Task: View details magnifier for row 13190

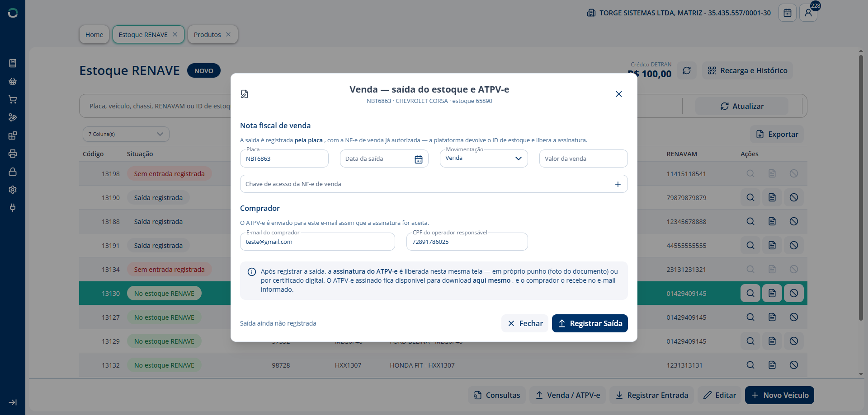Action: (x=750, y=197)
